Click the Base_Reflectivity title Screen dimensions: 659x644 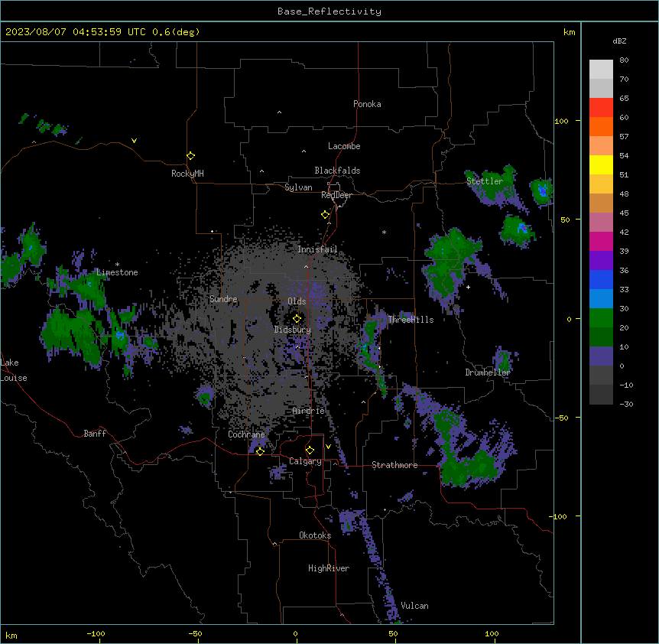[329, 11]
